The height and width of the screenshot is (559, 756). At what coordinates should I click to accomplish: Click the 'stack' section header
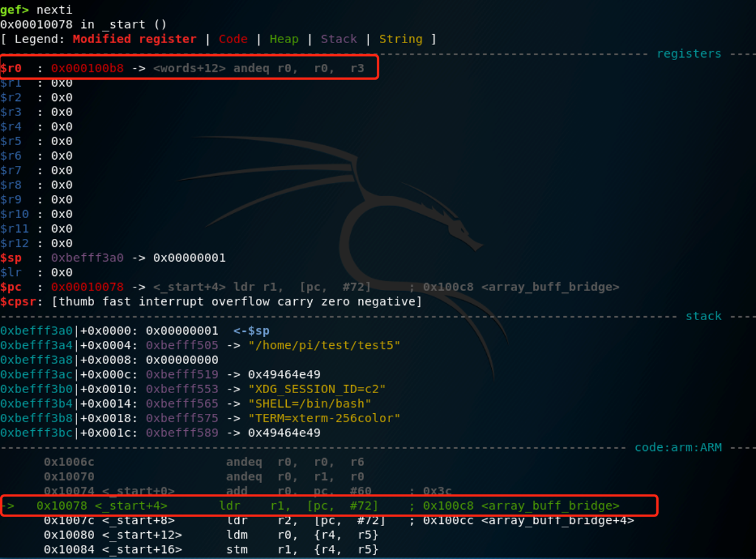coord(703,316)
